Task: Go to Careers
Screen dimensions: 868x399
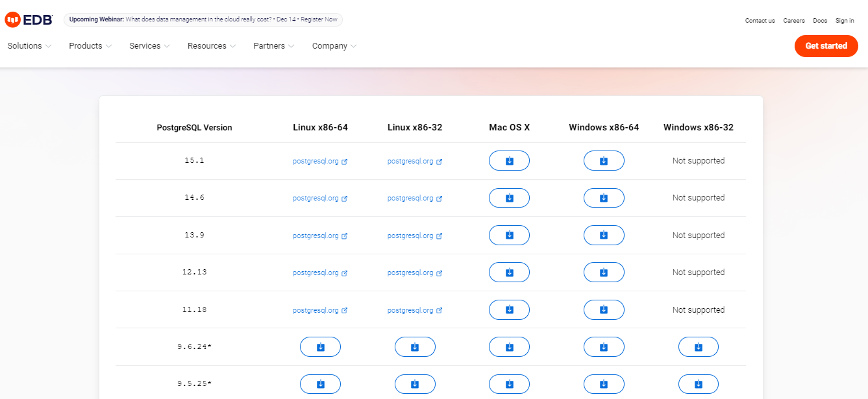Action: pyautogui.click(x=793, y=21)
